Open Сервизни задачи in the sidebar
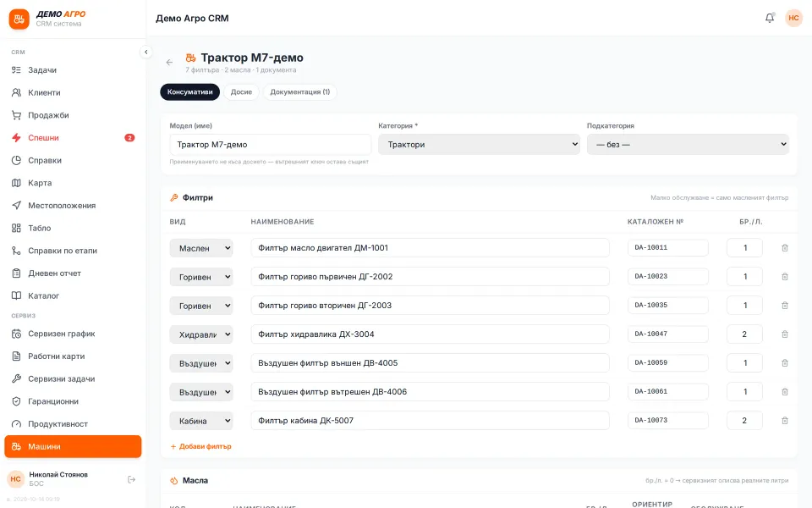The image size is (812, 508). coord(73,379)
